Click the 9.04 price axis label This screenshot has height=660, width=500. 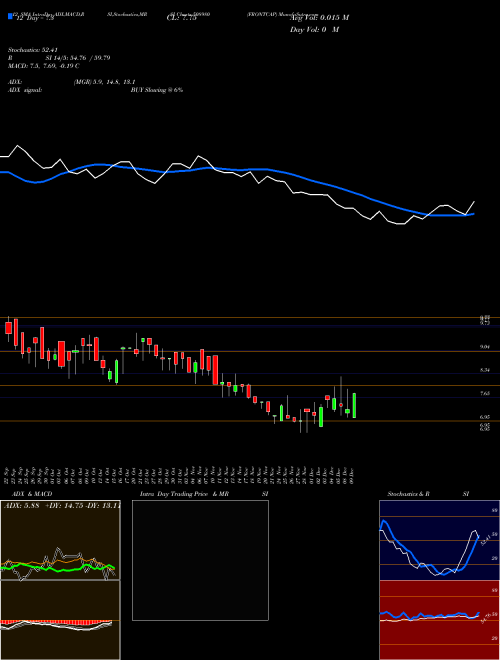(x=485, y=347)
